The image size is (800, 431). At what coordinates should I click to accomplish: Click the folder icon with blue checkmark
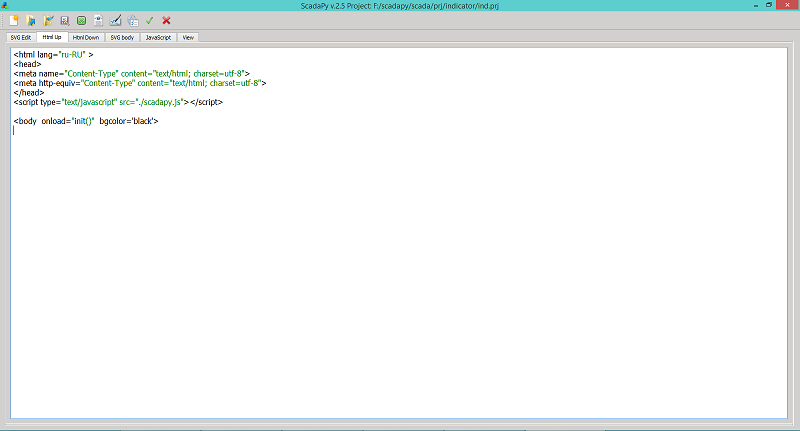(48, 20)
